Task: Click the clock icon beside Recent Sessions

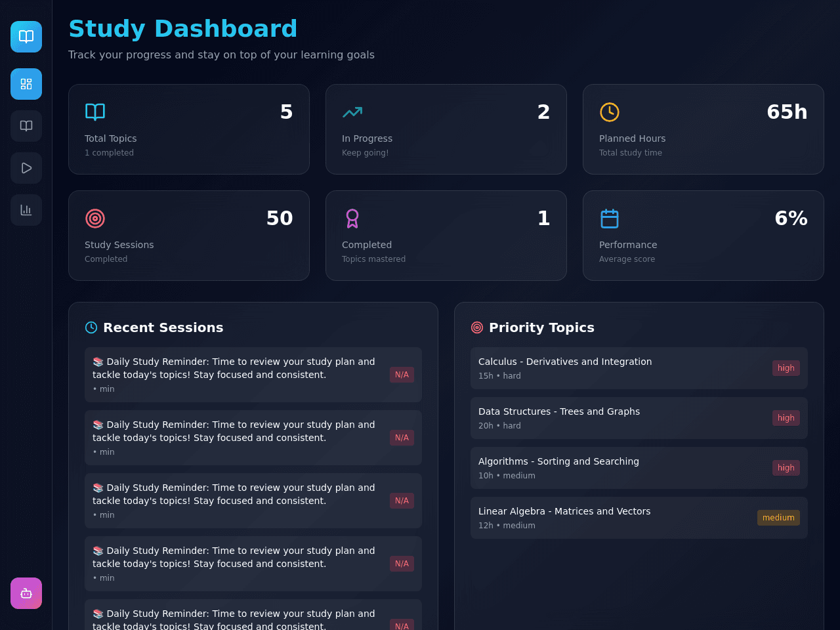Action: coord(91,327)
